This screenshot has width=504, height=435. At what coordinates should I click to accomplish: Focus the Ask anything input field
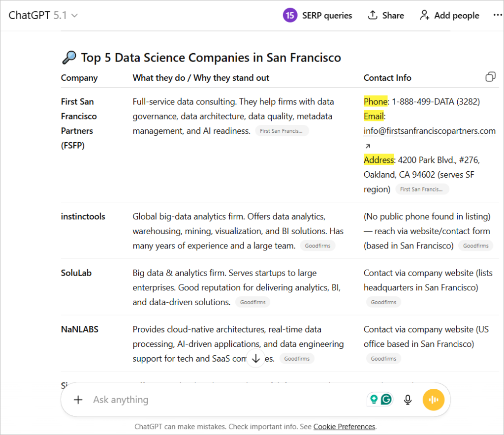point(221,400)
